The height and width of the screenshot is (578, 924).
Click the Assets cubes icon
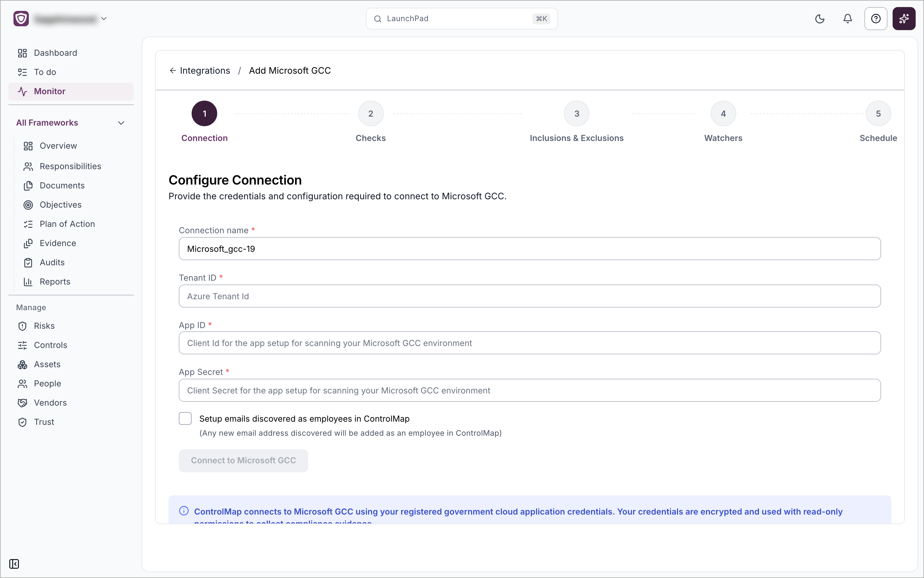tap(22, 365)
